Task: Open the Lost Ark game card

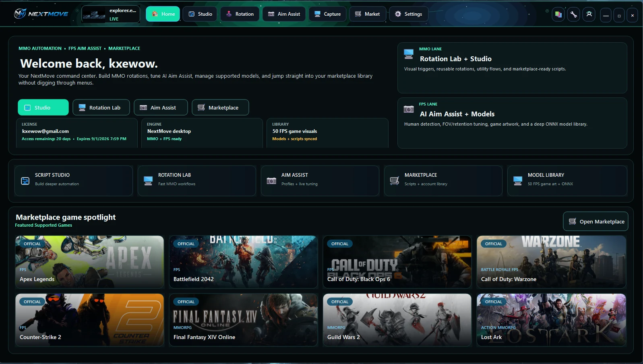Action: coord(551,320)
